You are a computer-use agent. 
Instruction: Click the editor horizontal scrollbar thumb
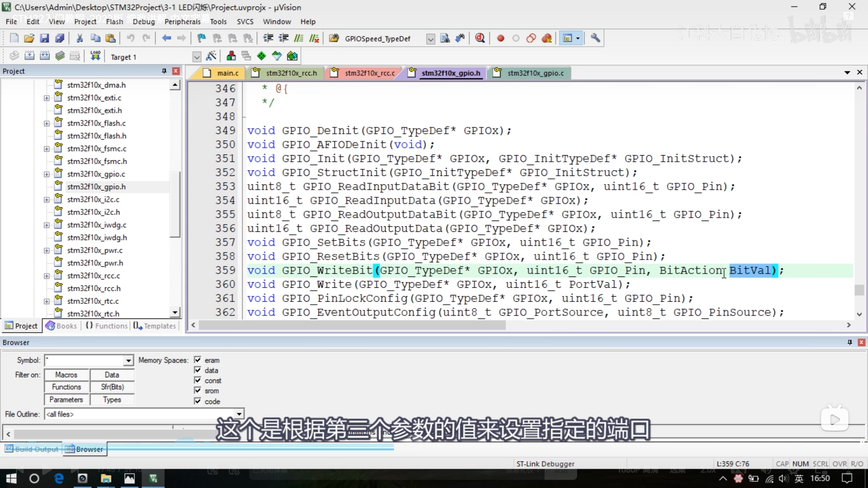click(352, 325)
